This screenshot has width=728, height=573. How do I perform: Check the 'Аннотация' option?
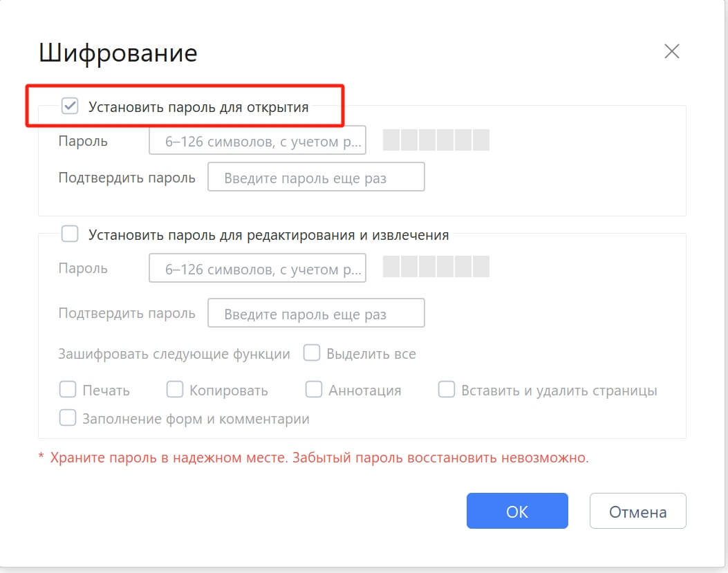314,390
